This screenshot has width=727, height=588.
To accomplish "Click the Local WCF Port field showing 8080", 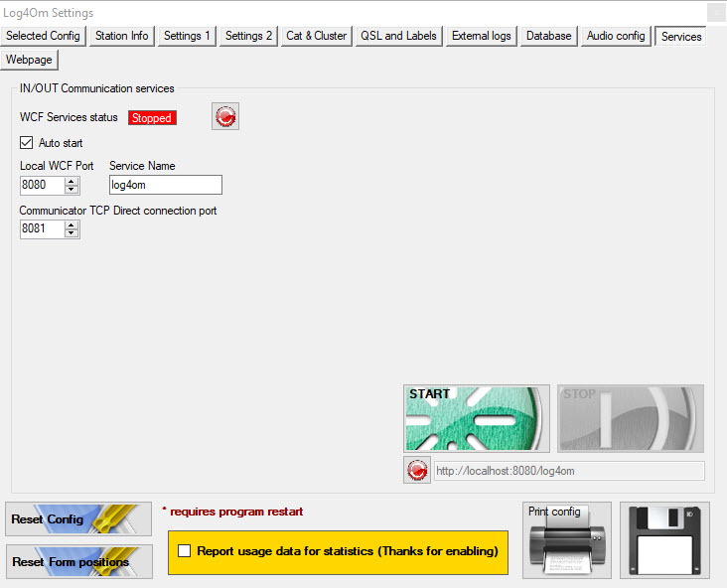I will 42,185.
